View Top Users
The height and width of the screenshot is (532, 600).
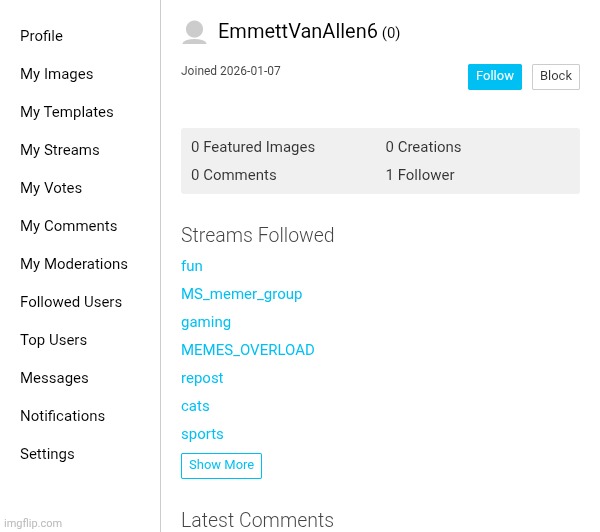(53, 340)
